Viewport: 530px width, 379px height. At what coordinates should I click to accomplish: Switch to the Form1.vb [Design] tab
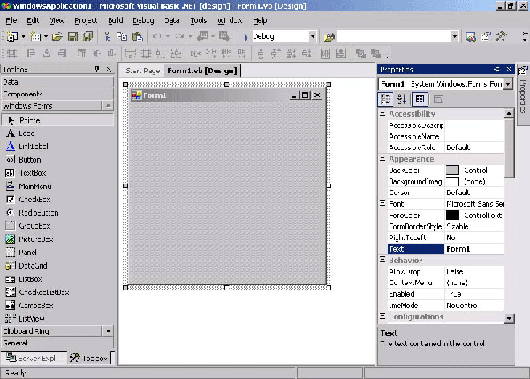click(202, 71)
